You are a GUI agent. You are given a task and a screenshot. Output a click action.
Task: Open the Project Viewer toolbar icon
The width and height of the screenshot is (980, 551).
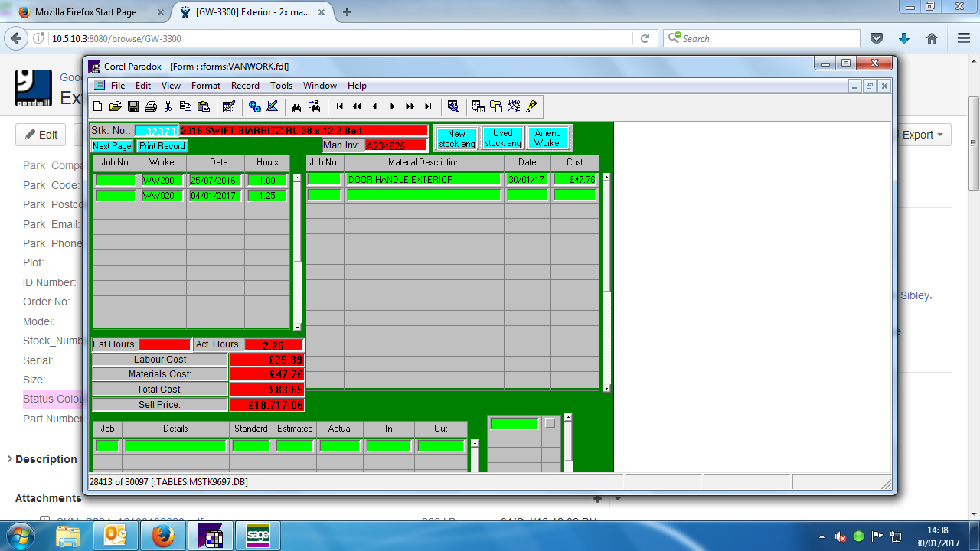(x=495, y=106)
